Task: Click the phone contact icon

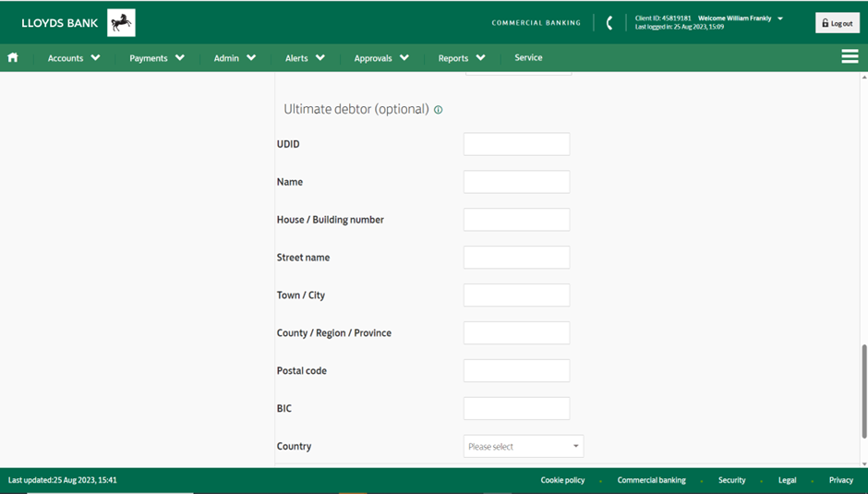Action: (609, 23)
